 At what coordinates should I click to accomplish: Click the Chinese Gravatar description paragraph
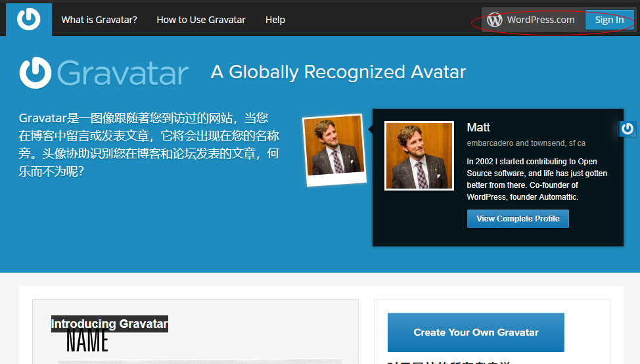[x=149, y=145]
